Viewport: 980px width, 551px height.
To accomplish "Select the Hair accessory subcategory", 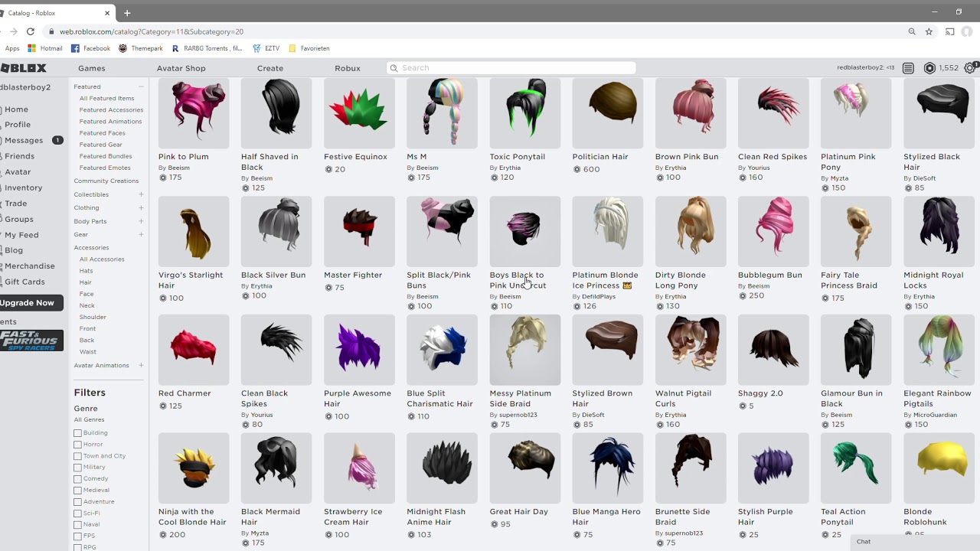I will tap(86, 282).
